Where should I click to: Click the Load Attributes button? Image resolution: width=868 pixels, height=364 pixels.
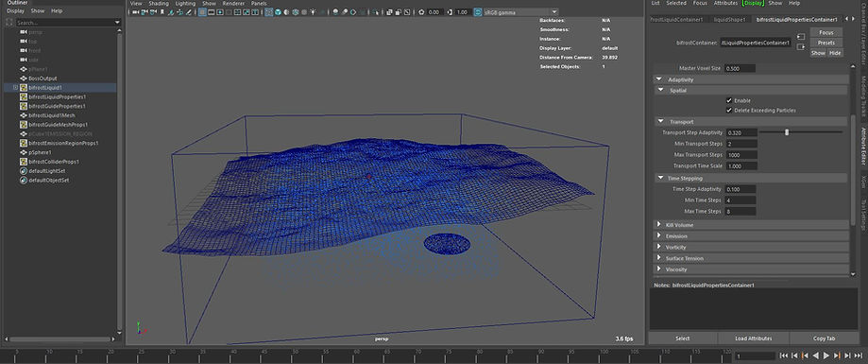[x=754, y=338]
